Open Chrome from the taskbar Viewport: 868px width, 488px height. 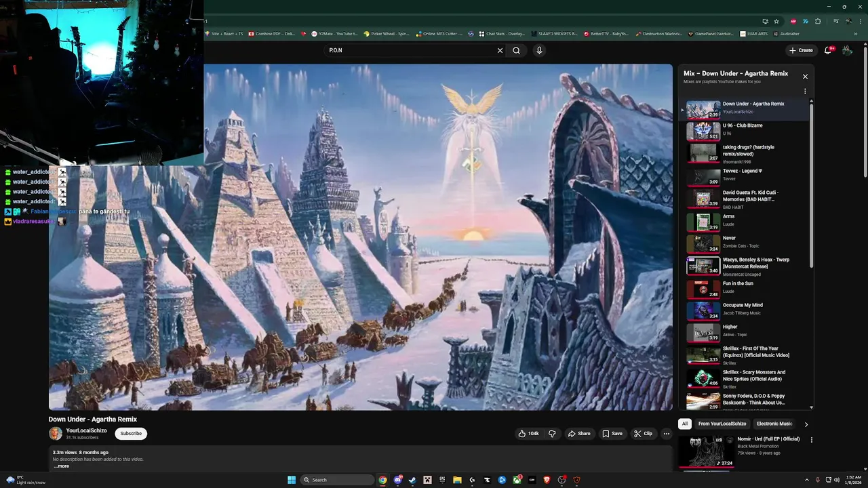pyautogui.click(x=382, y=480)
